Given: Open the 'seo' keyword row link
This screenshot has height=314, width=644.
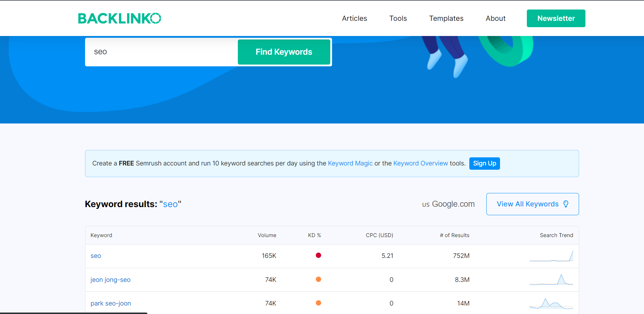Looking at the screenshot, I should point(96,256).
